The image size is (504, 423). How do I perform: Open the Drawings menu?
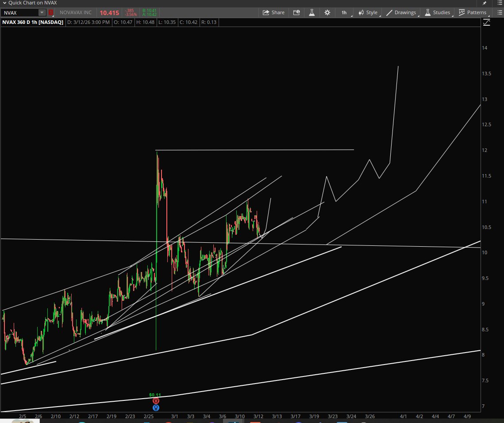(x=401, y=12)
